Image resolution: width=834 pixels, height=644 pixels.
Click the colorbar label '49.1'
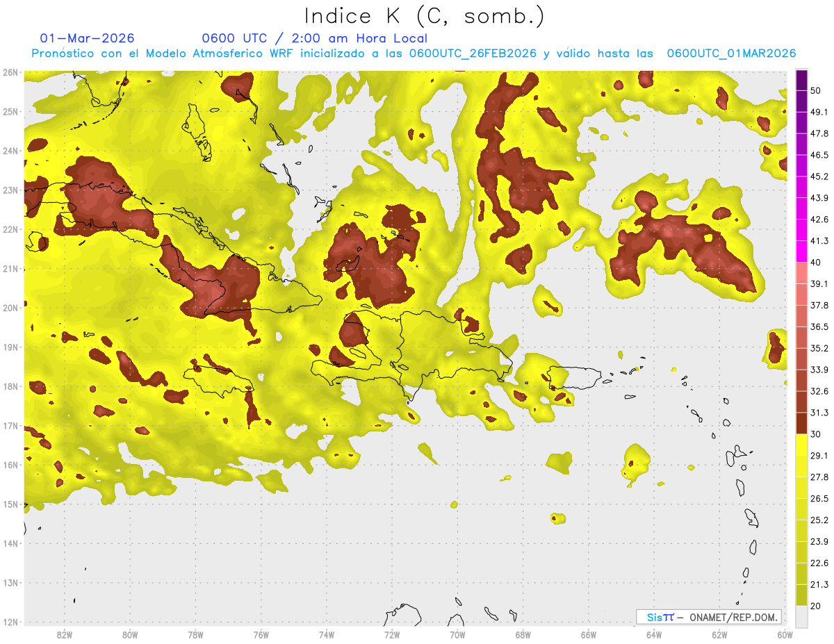tap(819, 112)
